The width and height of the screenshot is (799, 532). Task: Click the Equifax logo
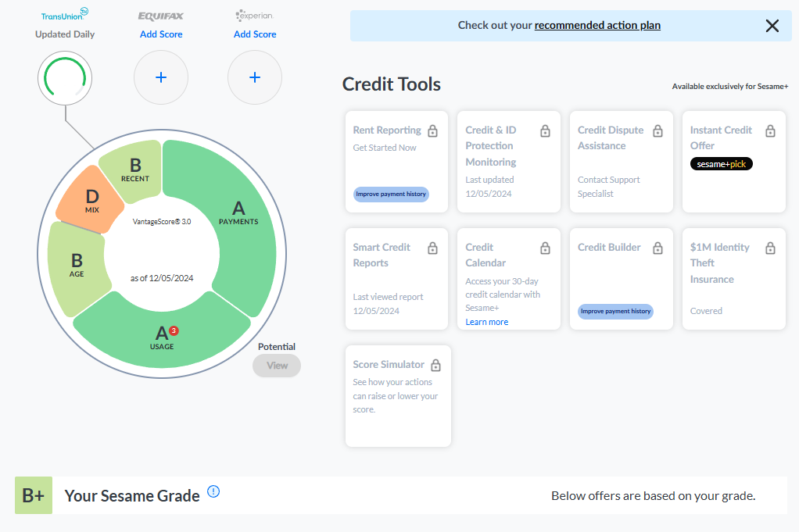coord(160,16)
